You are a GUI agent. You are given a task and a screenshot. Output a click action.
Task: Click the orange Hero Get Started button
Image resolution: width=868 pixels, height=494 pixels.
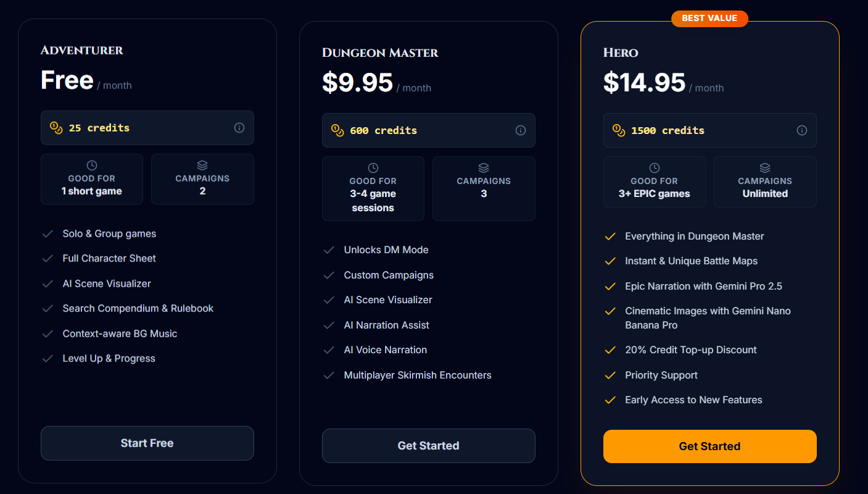[709, 446]
